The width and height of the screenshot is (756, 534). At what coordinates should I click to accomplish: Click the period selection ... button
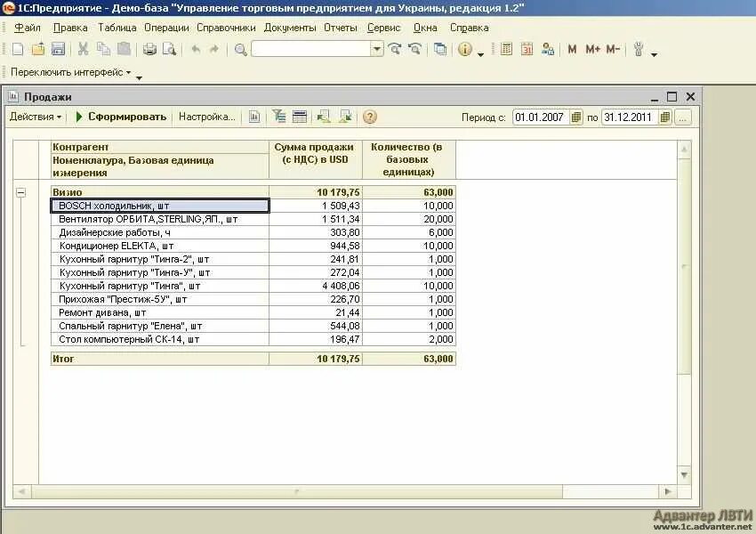(x=683, y=117)
